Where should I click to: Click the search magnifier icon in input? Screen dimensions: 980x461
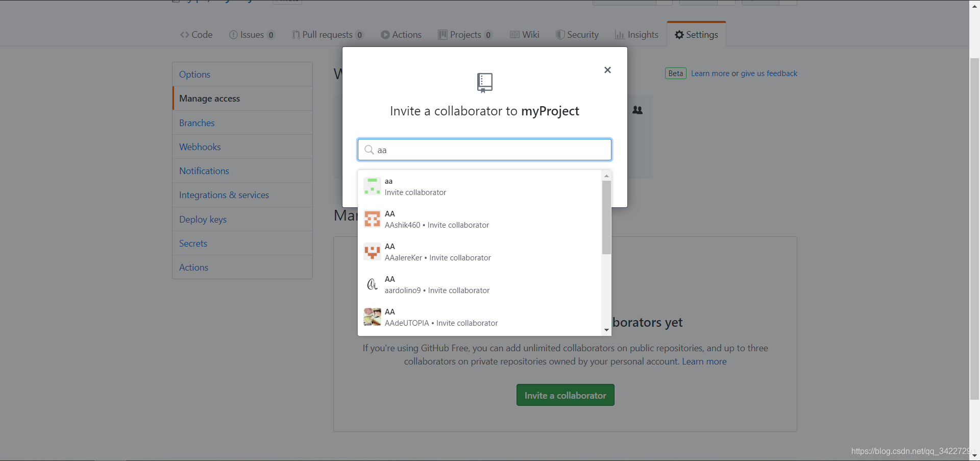pyautogui.click(x=369, y=150)
